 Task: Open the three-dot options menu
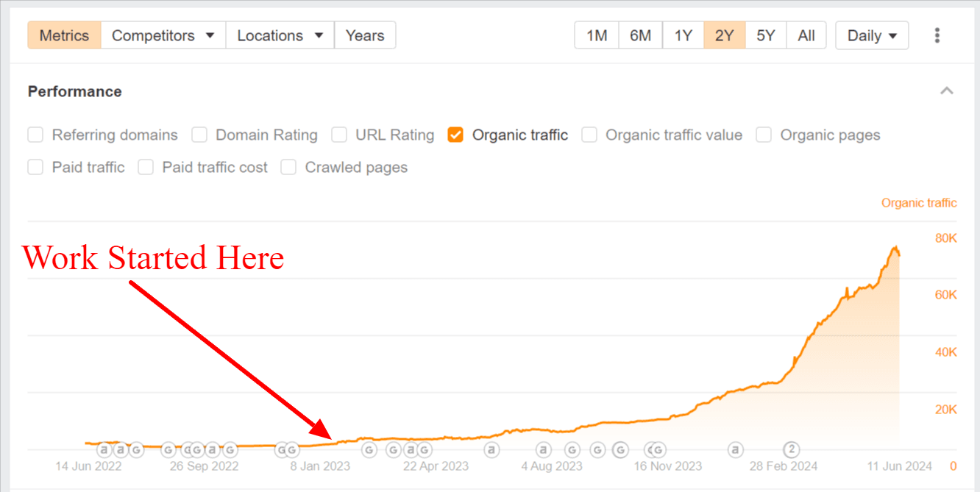(x=937, y=35)
